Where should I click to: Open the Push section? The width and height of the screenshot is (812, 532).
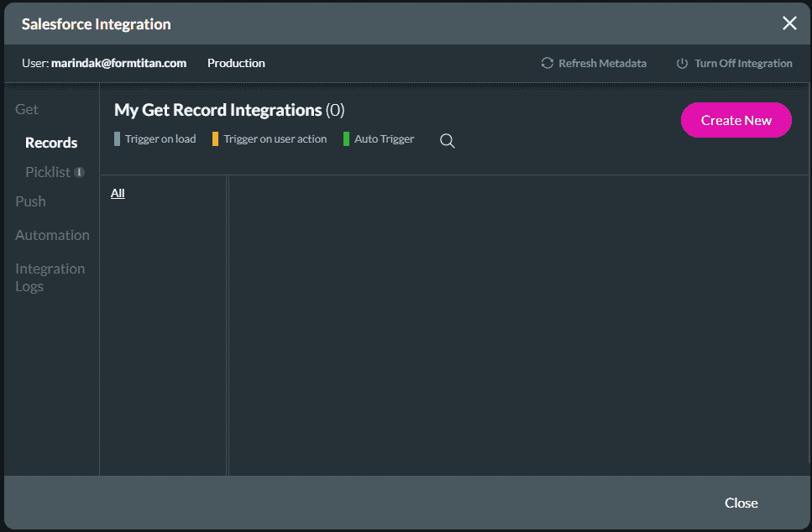pos(30,201)
